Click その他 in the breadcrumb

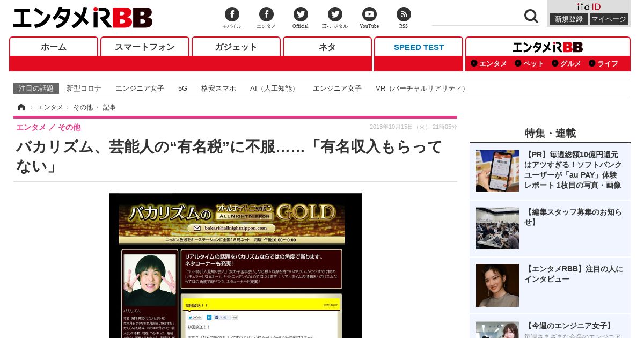pyautogui.click(x=83, y=107)
